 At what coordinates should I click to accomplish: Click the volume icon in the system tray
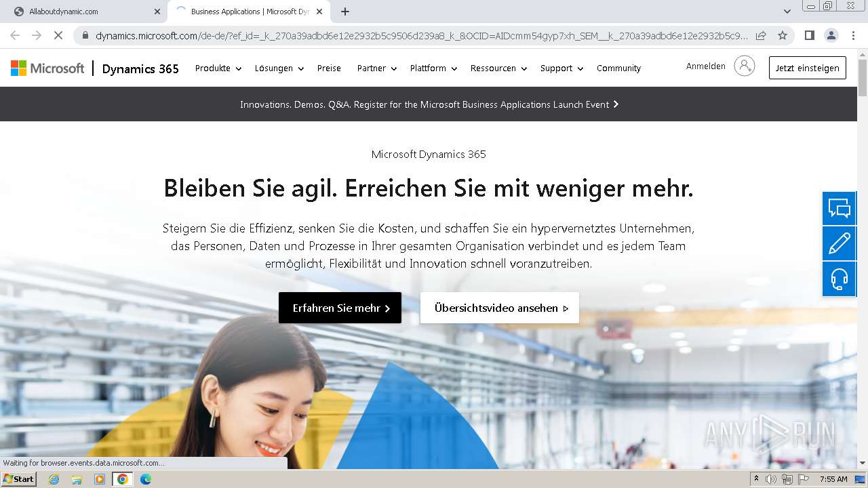click(771, 479)
